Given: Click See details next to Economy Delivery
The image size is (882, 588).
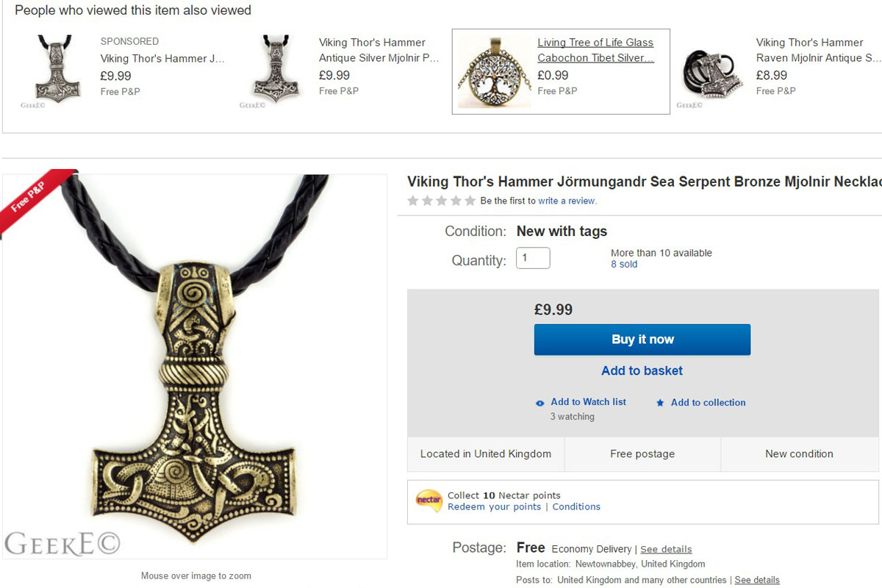Looking at the screenshot, I should click(666, 549).
